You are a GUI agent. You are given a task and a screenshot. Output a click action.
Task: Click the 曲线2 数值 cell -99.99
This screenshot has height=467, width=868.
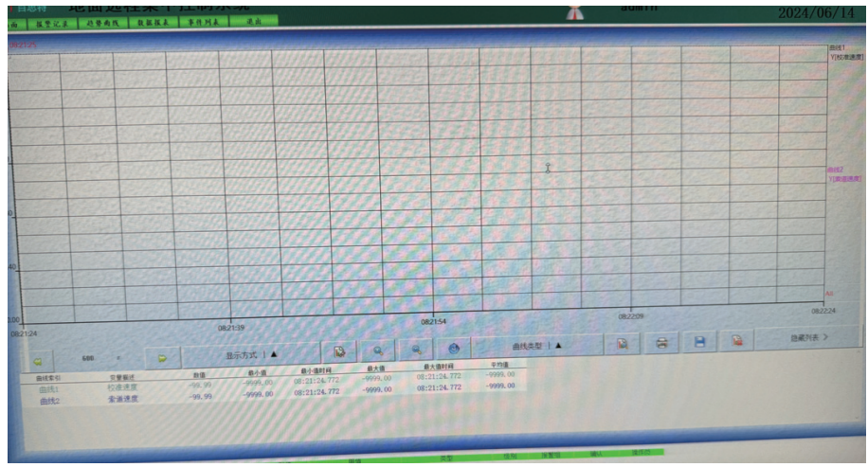(x=200, y=397)
